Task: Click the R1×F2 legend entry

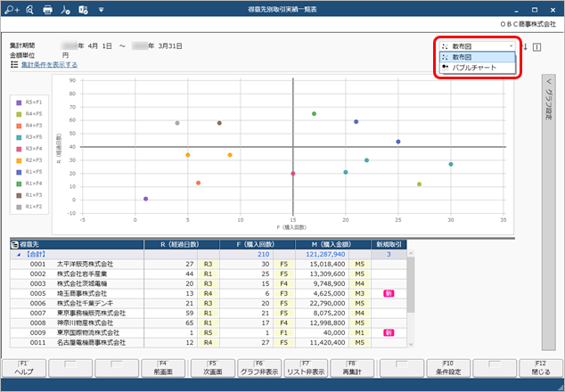Action: coord(29,207)
